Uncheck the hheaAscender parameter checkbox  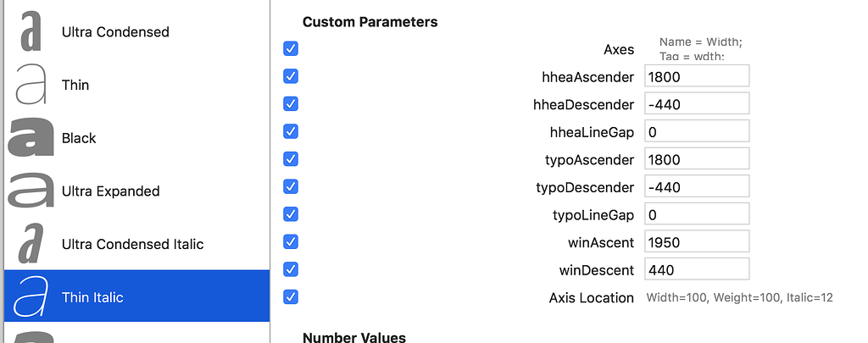click(x=291, y=76)
